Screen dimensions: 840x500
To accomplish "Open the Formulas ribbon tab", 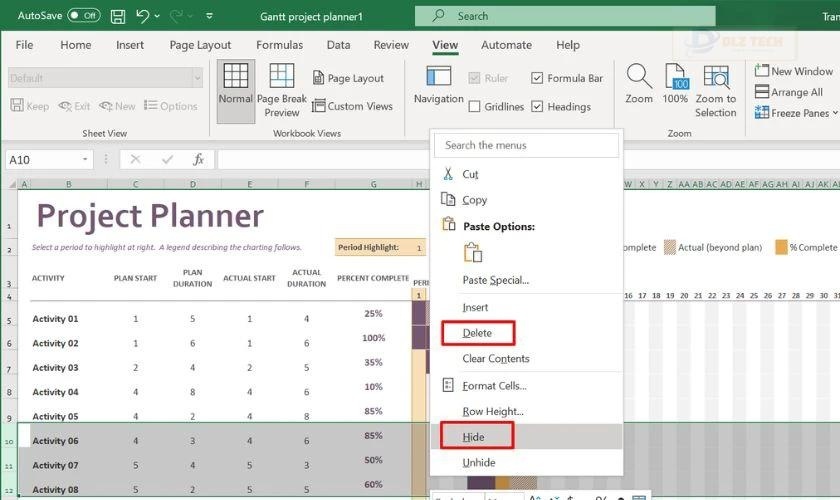I will point(279,45).
